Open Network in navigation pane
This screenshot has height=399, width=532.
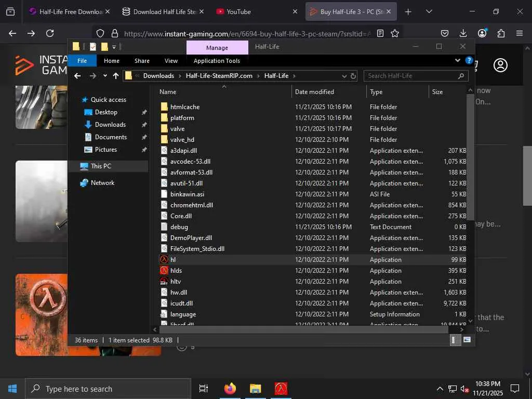click(102, 182)
